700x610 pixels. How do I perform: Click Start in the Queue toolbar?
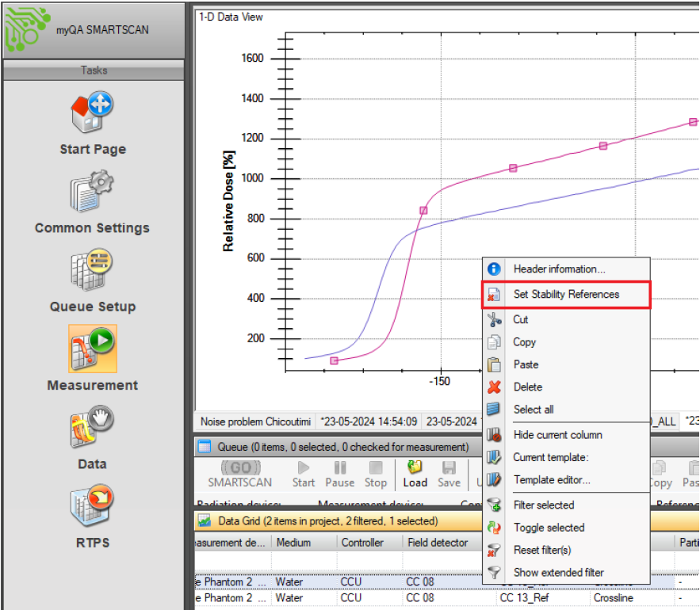click(304, 474)
